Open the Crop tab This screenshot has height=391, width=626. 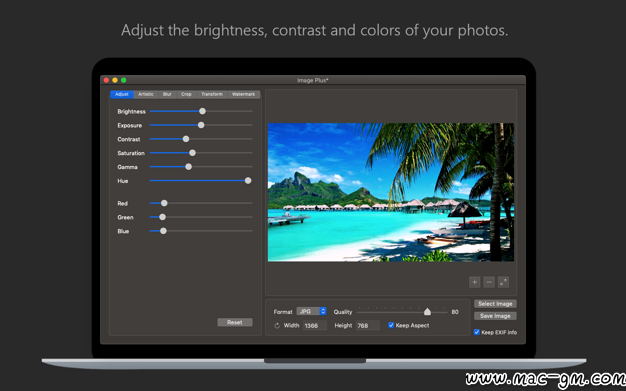(x=186, y=94)
